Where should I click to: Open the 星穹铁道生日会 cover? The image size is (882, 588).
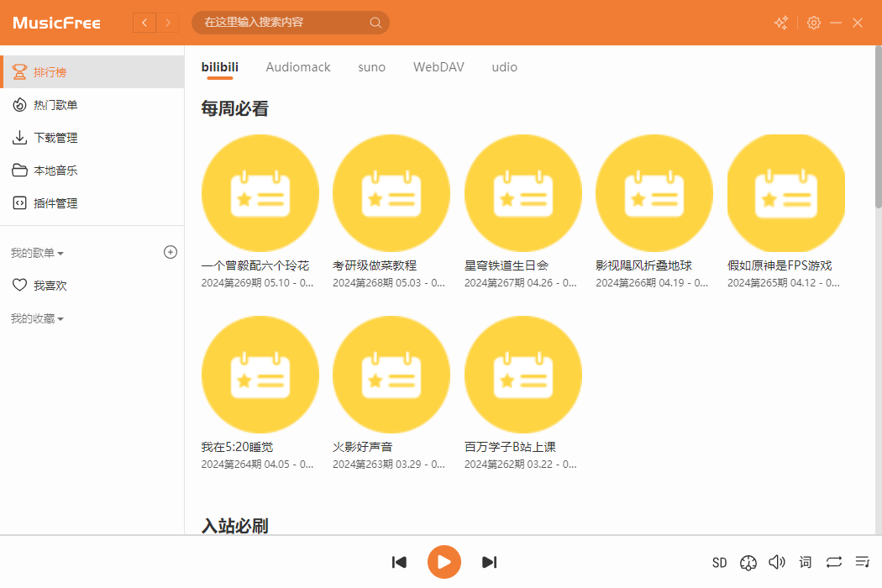click(x=523, y=193)
